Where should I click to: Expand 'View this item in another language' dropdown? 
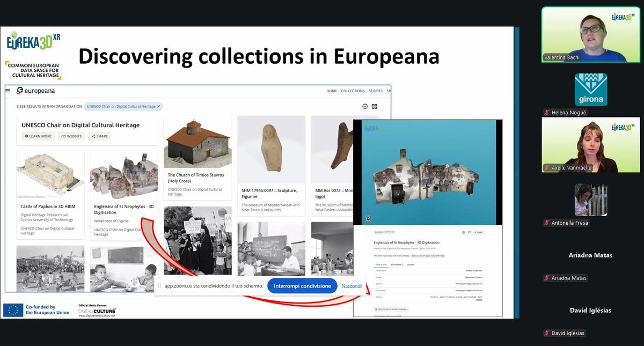[391, 309]
